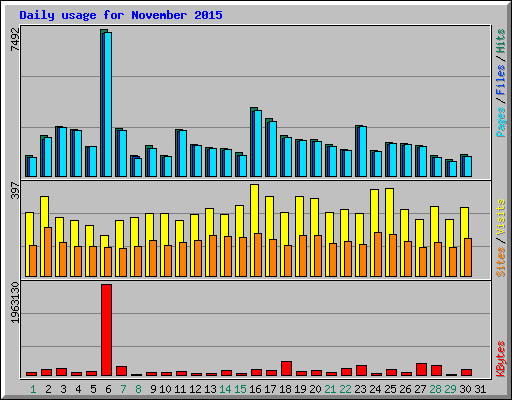Click the cyan hits bar for day 23

pyautogui.click(x=363, y=151)
